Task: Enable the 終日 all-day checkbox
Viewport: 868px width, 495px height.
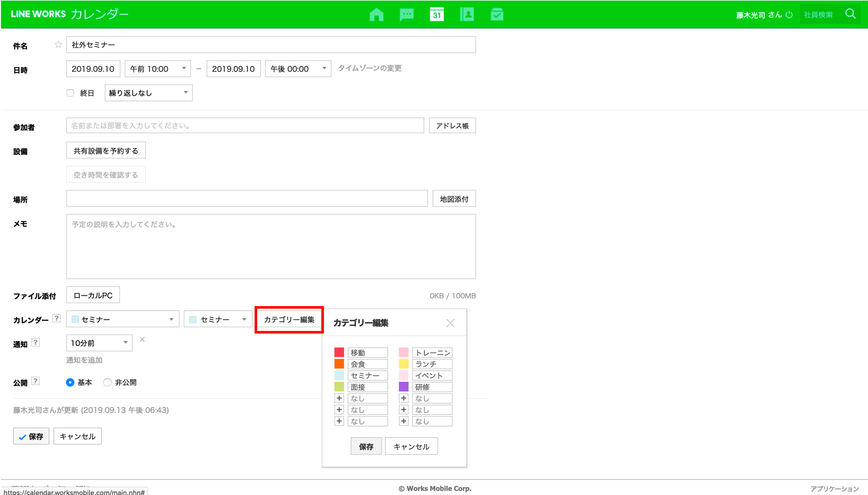Action: 70,93
